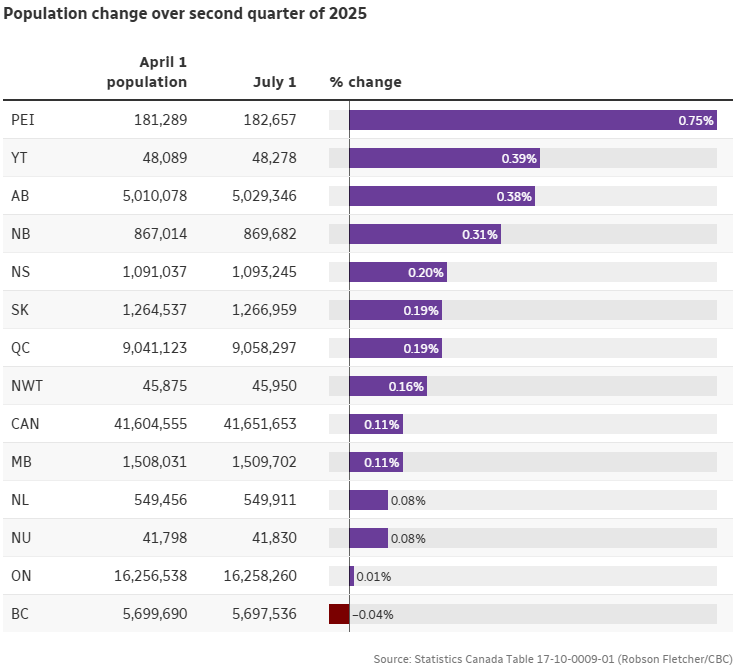736x672 pixels.
Task: Click the chart title about population change
Action: click(183, 16)
